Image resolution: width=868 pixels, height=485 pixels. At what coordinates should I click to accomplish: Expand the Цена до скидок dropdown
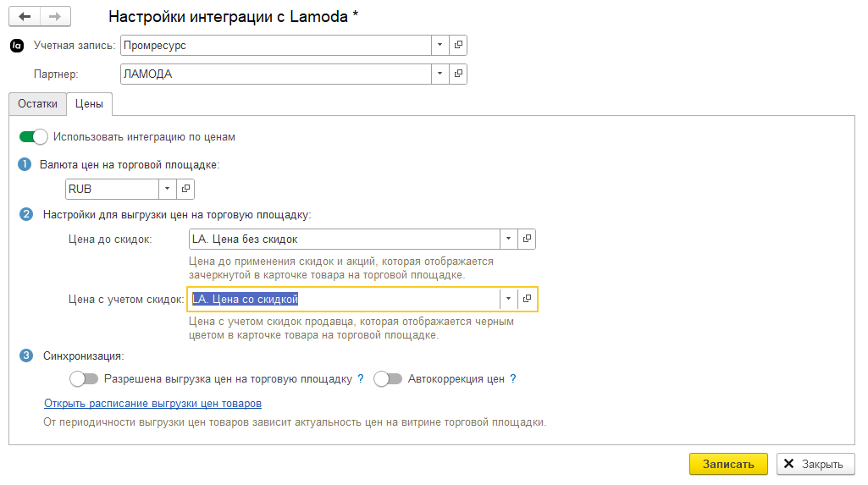pyautogui.click(x=508, y=239)
